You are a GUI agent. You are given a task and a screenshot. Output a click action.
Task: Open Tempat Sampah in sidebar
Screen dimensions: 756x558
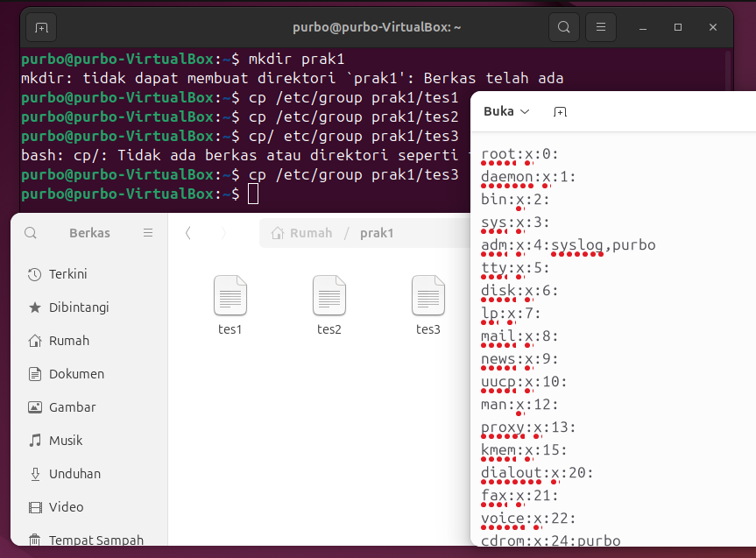pyautogui.click(x=89, y=540)
